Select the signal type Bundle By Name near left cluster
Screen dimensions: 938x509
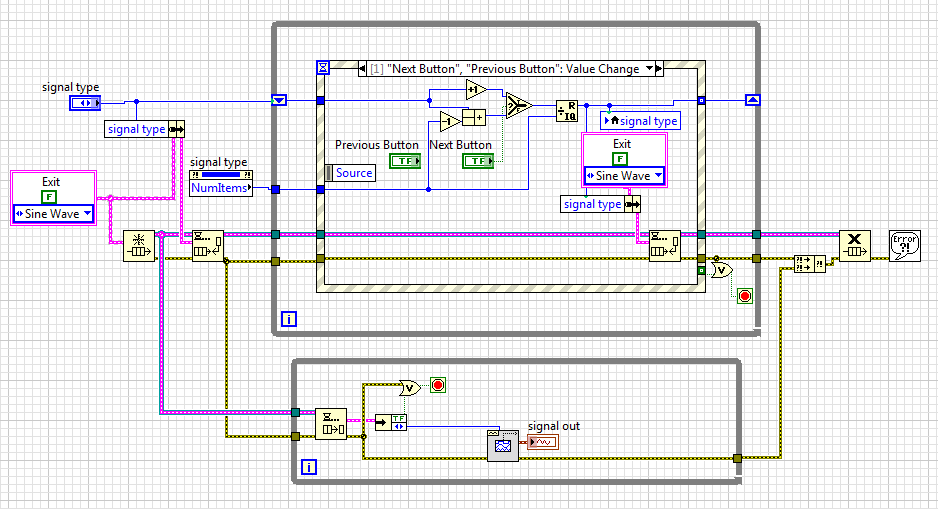(145, 129)
